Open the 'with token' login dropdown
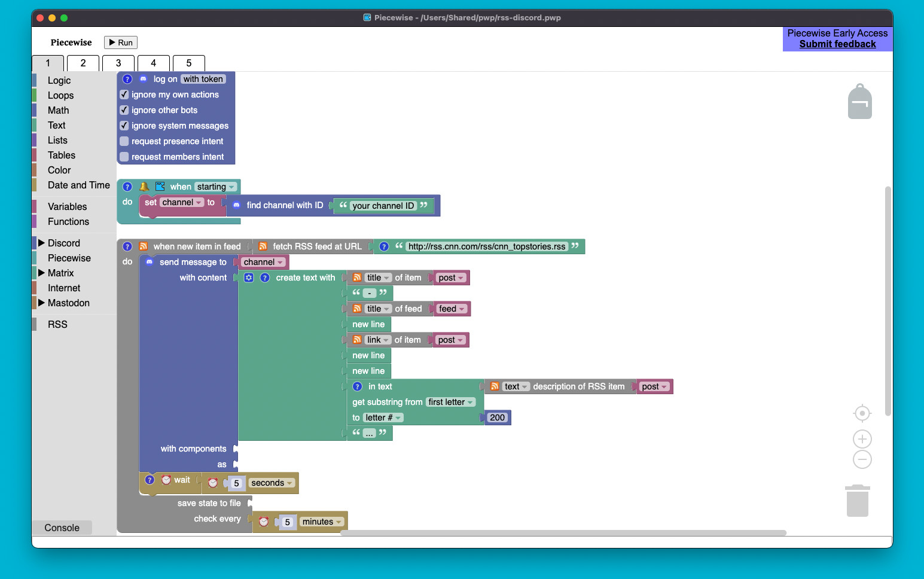 (x=203, y=79)
